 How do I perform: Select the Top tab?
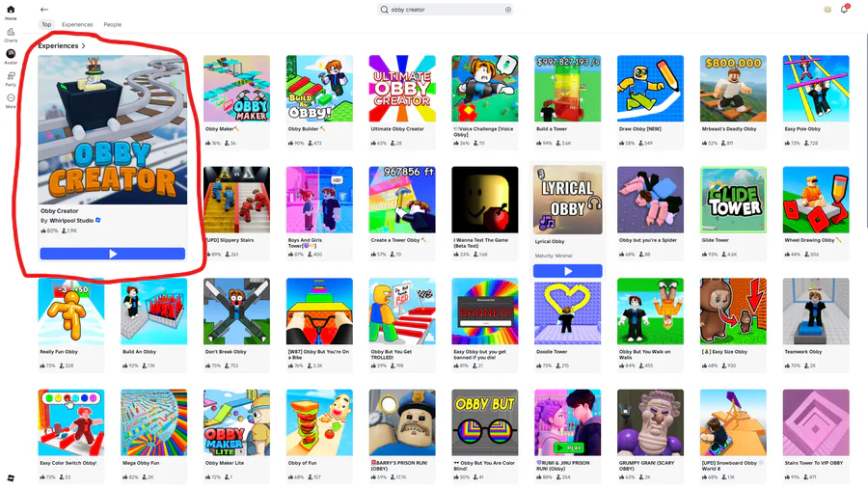(46, 24)
